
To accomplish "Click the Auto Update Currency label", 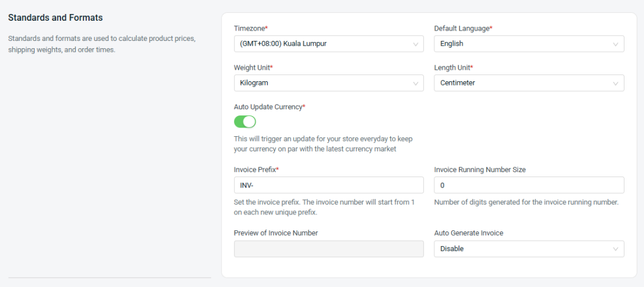I will pyautogui.click(x=269, y=107).
